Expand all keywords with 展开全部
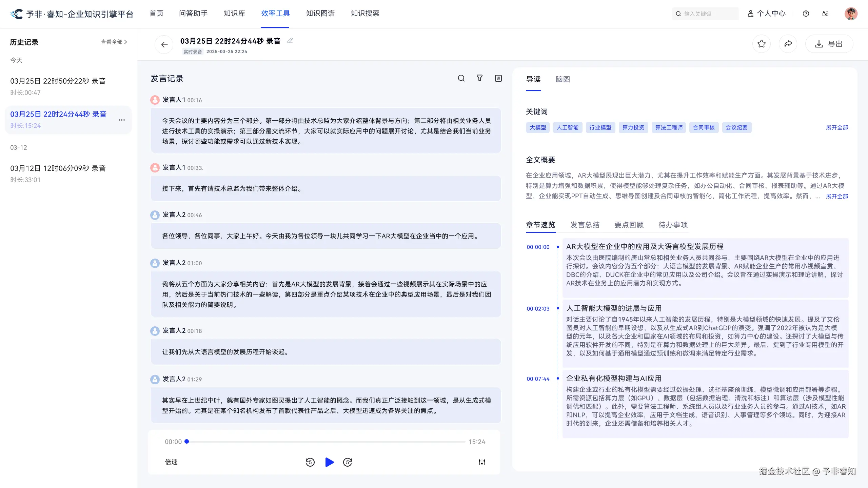Screen dimensions: 868x488 pyautogui.click(x=837, y=127)
